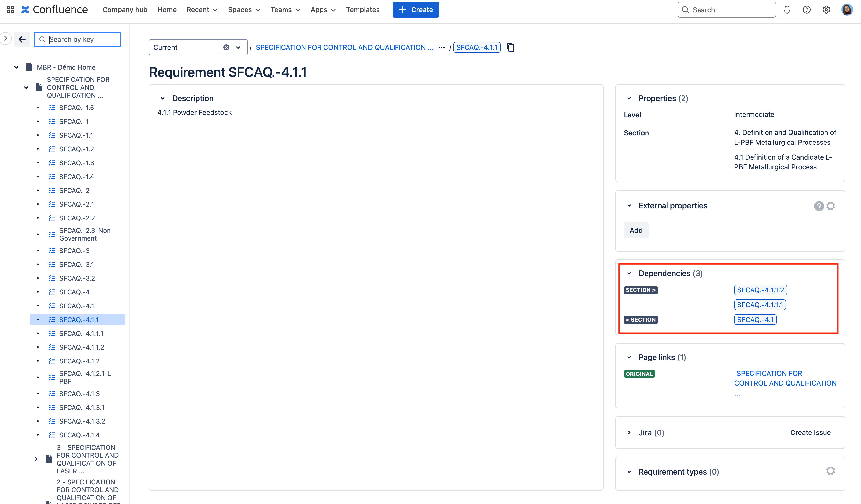Screen dimensions: 861x504
Task: Open dependency link SFCAQ.-4.1.1.2
Action: tap(760, 290)
